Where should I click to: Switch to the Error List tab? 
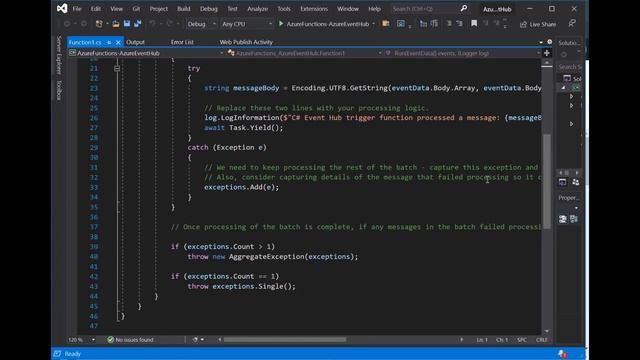[x=182, y=42]
